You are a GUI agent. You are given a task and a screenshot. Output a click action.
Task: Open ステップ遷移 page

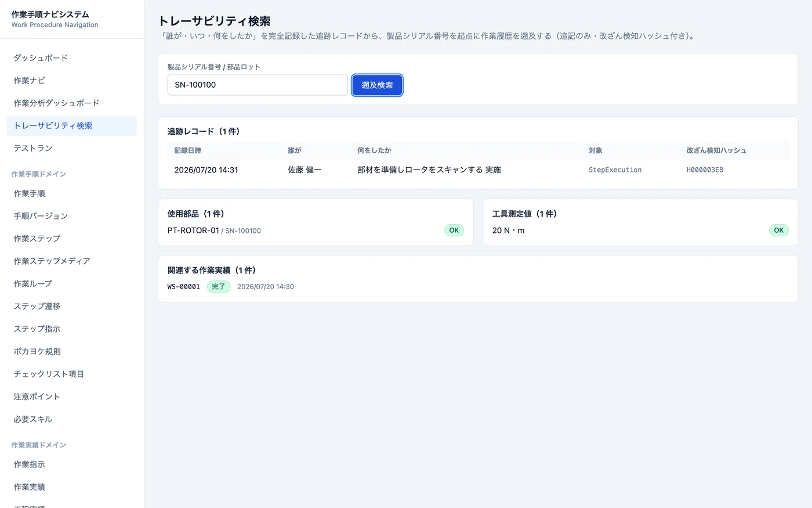coord(72,307)
